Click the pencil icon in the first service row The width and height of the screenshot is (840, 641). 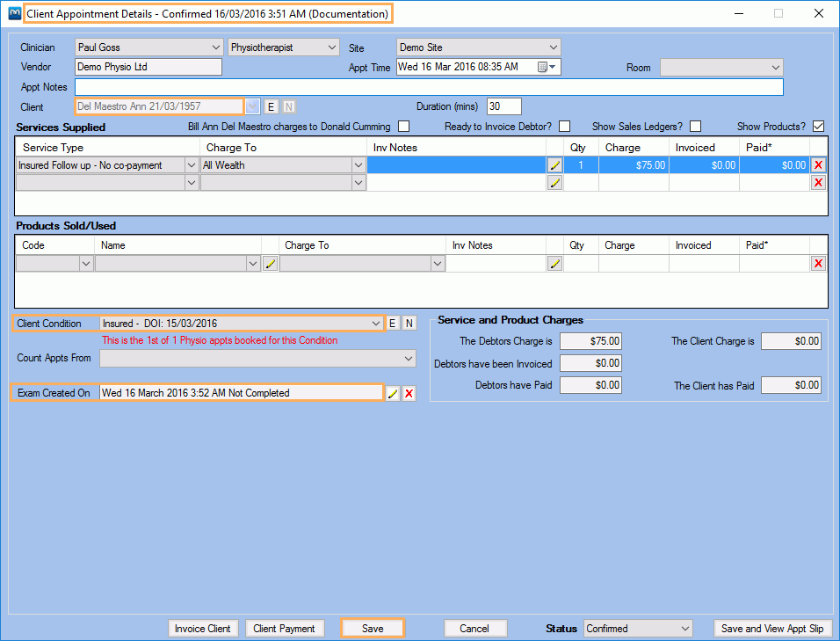coord(554,165)
